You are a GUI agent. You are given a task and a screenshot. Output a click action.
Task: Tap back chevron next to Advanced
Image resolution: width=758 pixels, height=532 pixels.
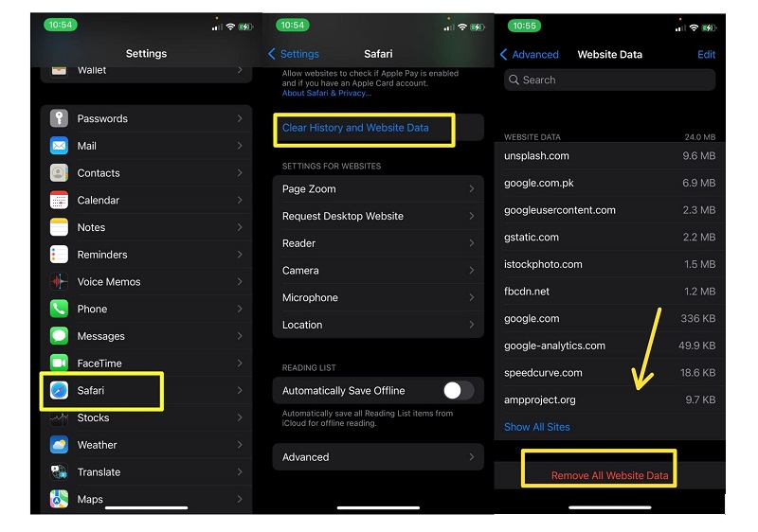[503, 54]
